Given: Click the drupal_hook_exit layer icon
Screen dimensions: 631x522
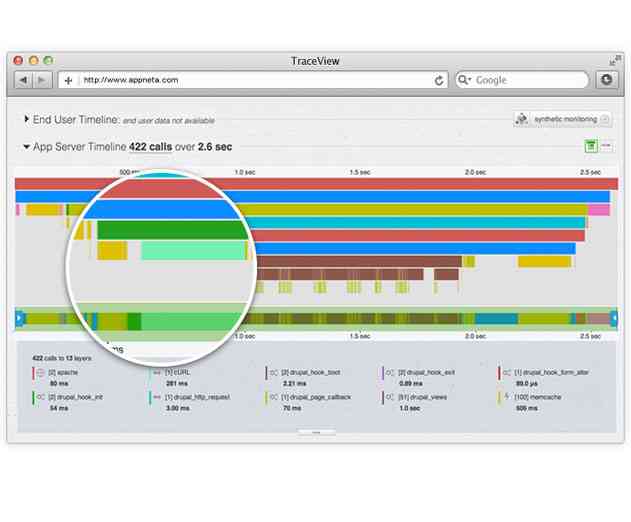Looking at the screenshot, I should coord(390,373).
